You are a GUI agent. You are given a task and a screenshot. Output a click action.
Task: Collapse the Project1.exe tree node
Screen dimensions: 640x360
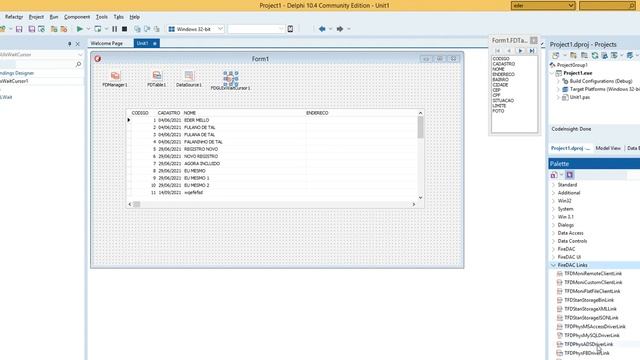click(553, 73)
